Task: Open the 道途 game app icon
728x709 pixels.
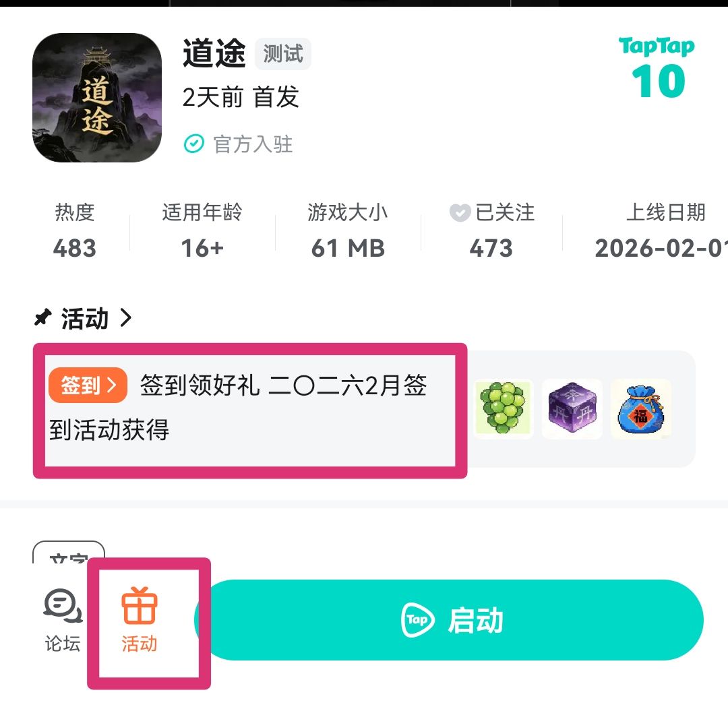Action: tap(97, 98)
